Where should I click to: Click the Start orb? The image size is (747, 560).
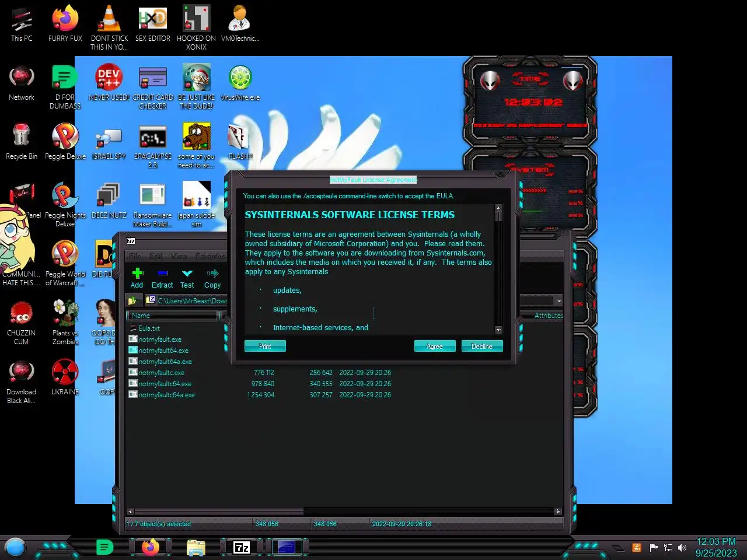(x=15, y=547)
